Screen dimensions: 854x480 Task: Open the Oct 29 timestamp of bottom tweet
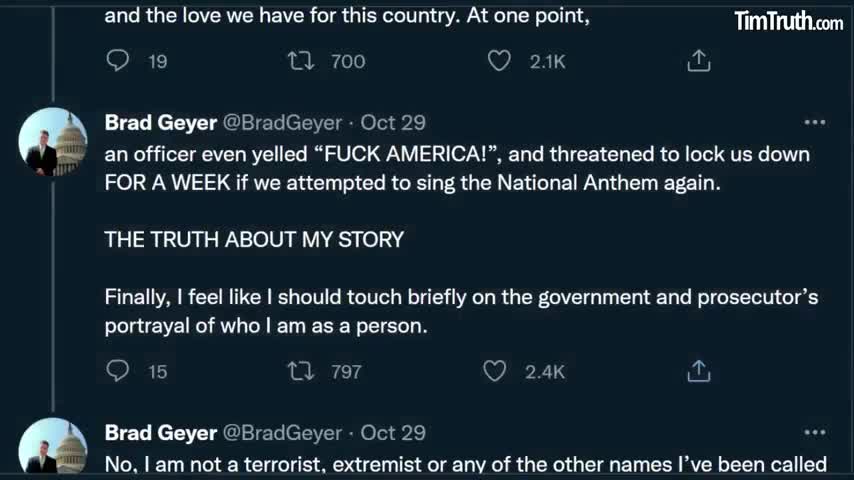point(393,433)
